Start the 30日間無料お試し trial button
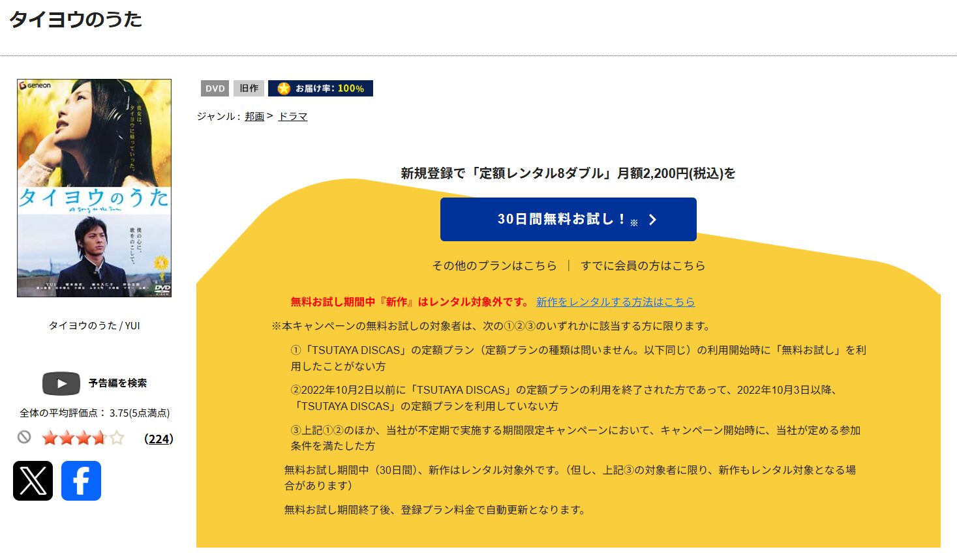The width and height of the screenshot is (957, 560). tap(568, 219)
